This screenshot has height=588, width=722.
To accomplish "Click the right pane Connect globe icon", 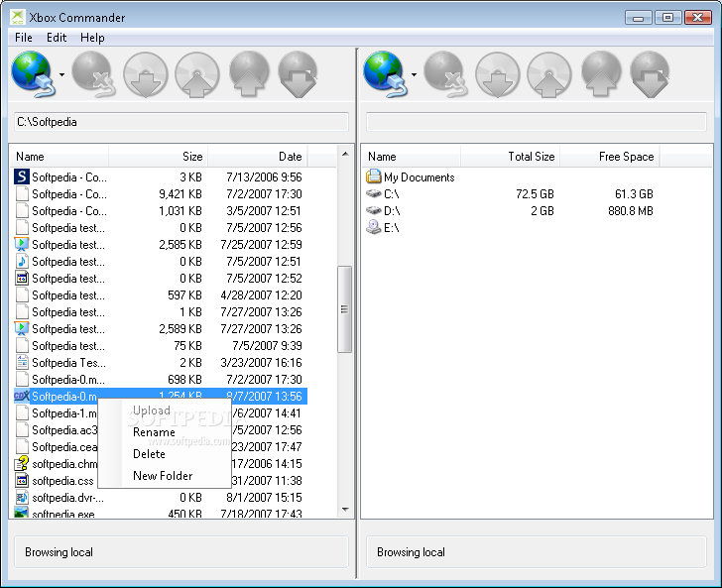I will point(386,74).
